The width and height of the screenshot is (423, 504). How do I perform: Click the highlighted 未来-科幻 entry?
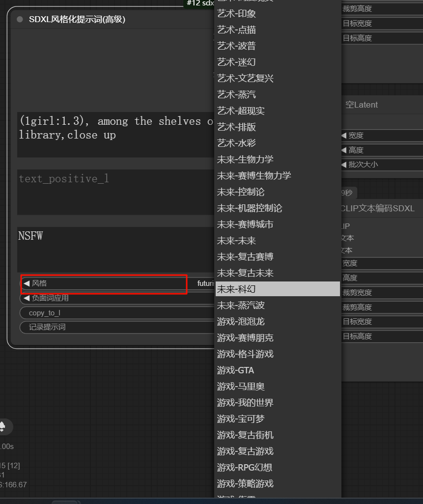pos(278,289)
